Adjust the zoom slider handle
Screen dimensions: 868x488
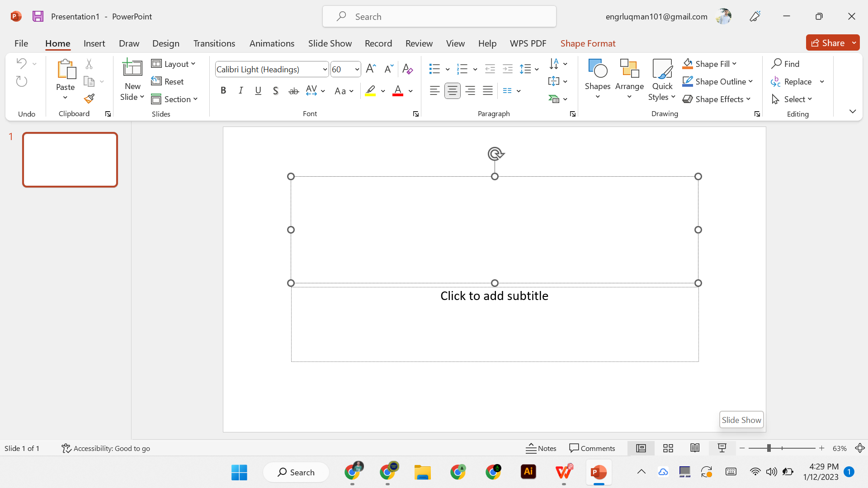point(769,448)
